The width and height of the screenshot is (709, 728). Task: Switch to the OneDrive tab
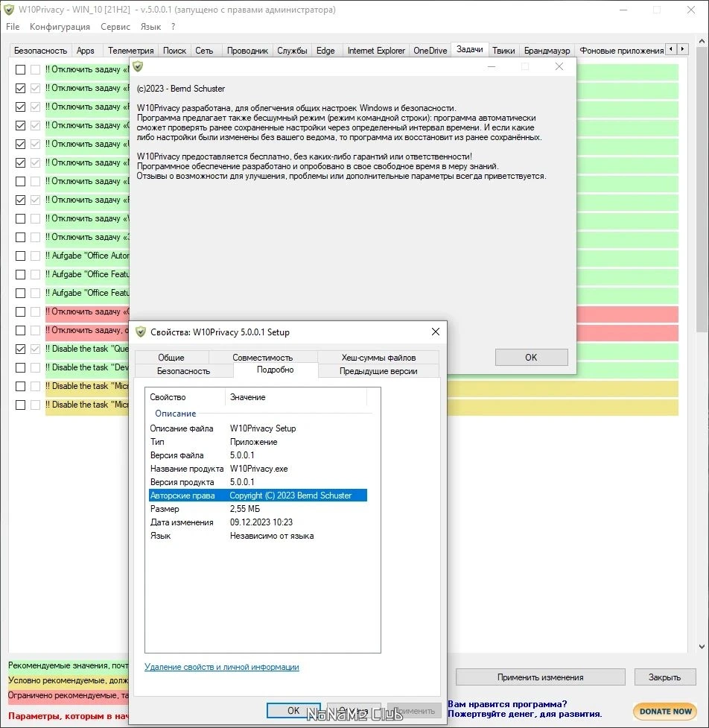coord(430,51)
